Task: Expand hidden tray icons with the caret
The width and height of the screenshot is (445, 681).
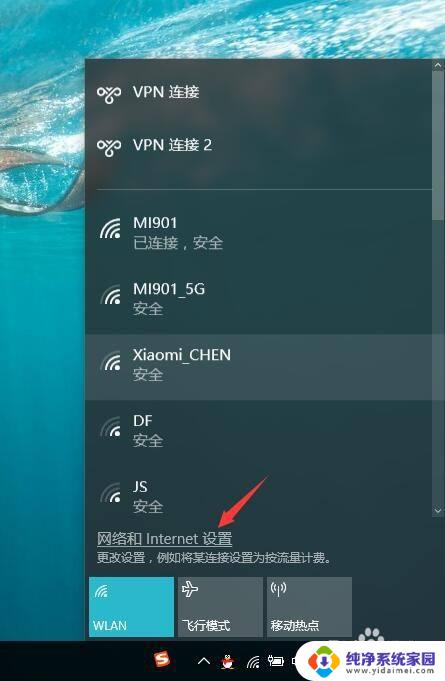Action: coord(204,661)
